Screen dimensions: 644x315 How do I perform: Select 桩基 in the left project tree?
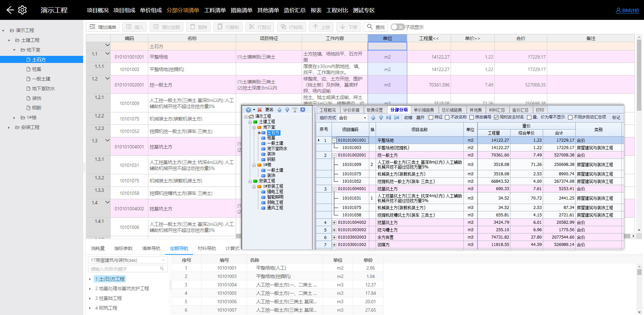(x=37, y=69)
